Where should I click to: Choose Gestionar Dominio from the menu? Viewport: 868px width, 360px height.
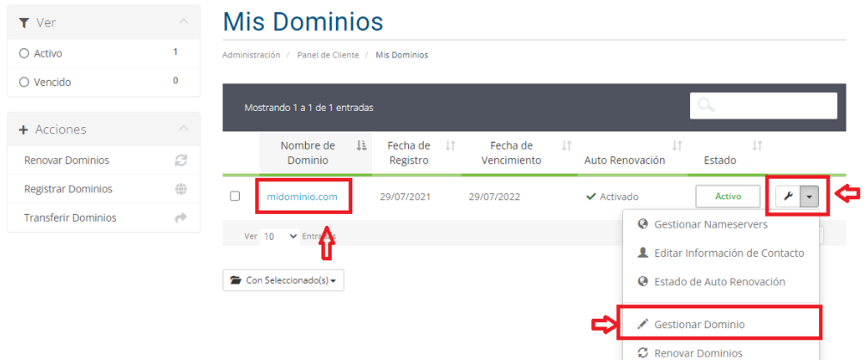(720, 324)
